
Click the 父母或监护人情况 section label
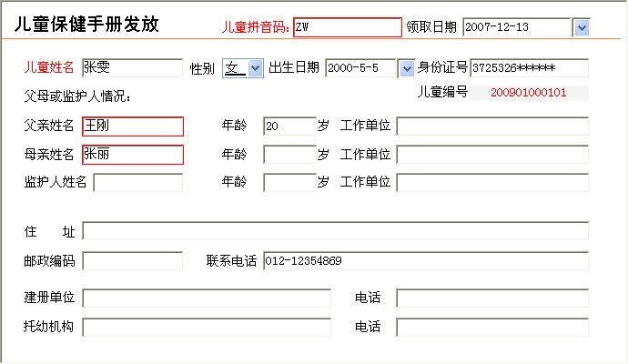[77, 96]
